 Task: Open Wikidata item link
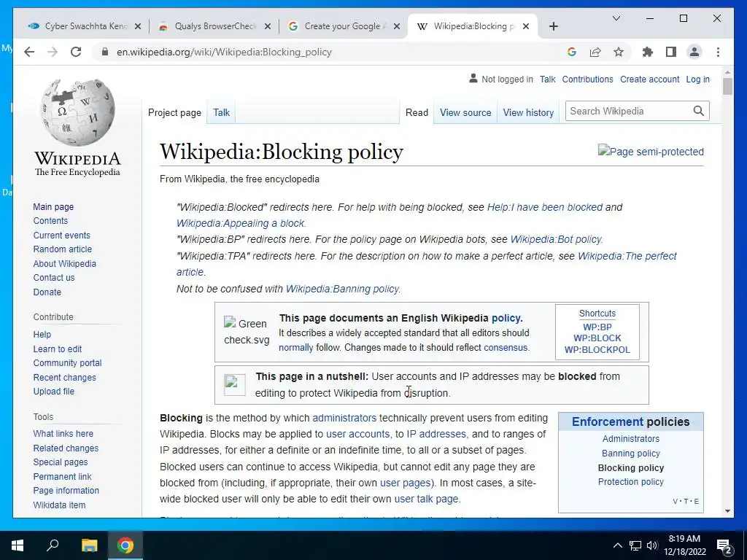pos(59,505)
